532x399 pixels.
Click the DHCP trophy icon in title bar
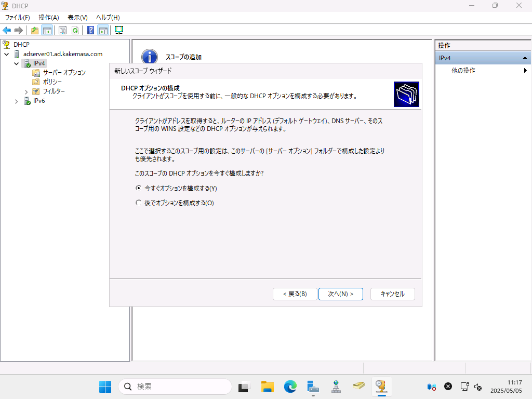(5, 5)
